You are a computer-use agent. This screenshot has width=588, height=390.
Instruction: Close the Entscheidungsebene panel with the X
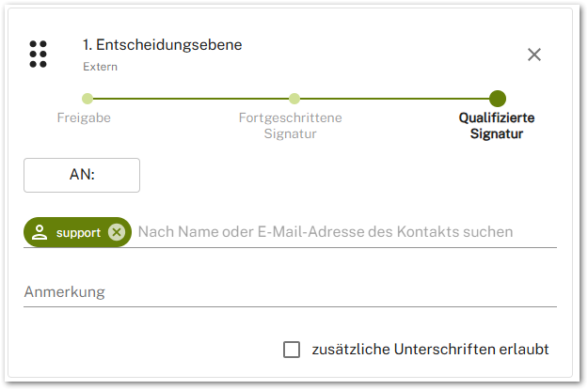tap(534, 55)
